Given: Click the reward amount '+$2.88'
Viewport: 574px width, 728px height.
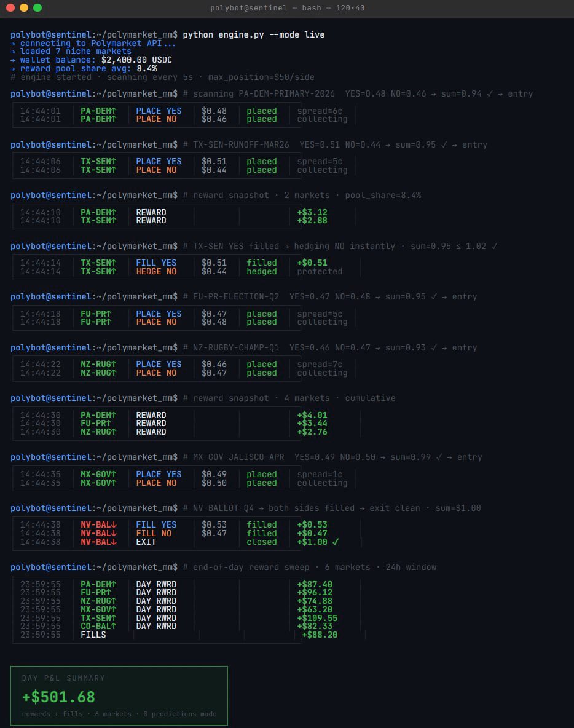Looking at the screenshot, I should click(x=312, y=221).
